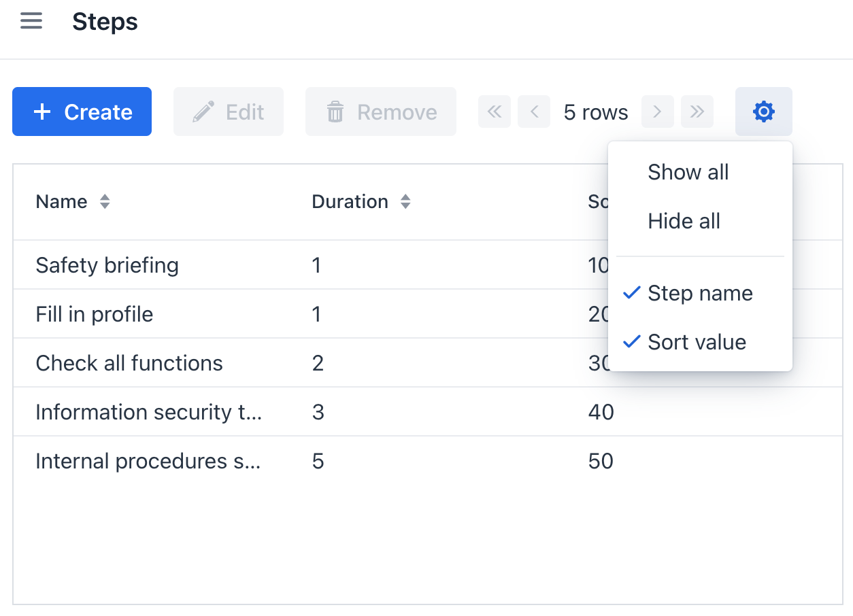Select the Internal procedures row
Viewport: 853px width, 616px height.
coord(148,461)
